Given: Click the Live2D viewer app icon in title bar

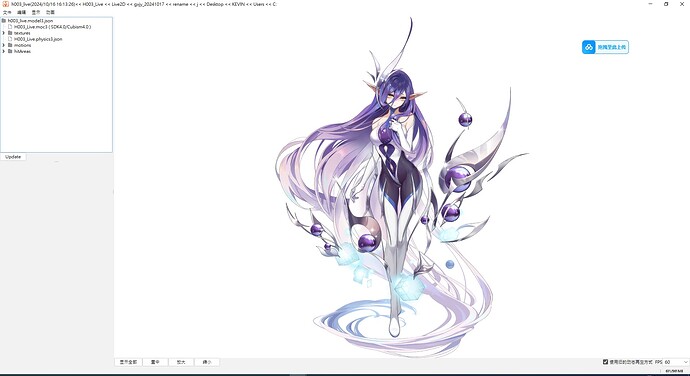Looking at the screenshot, I should coord(5,4).
